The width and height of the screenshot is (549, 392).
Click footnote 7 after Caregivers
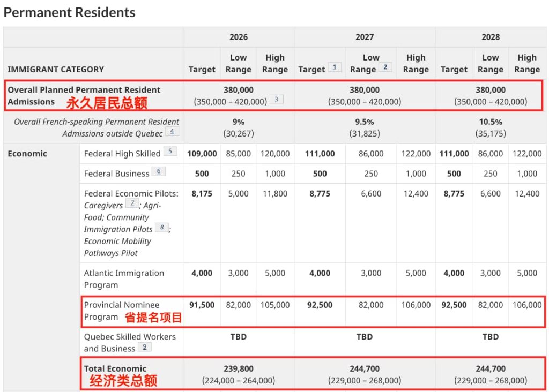point(132,203)
